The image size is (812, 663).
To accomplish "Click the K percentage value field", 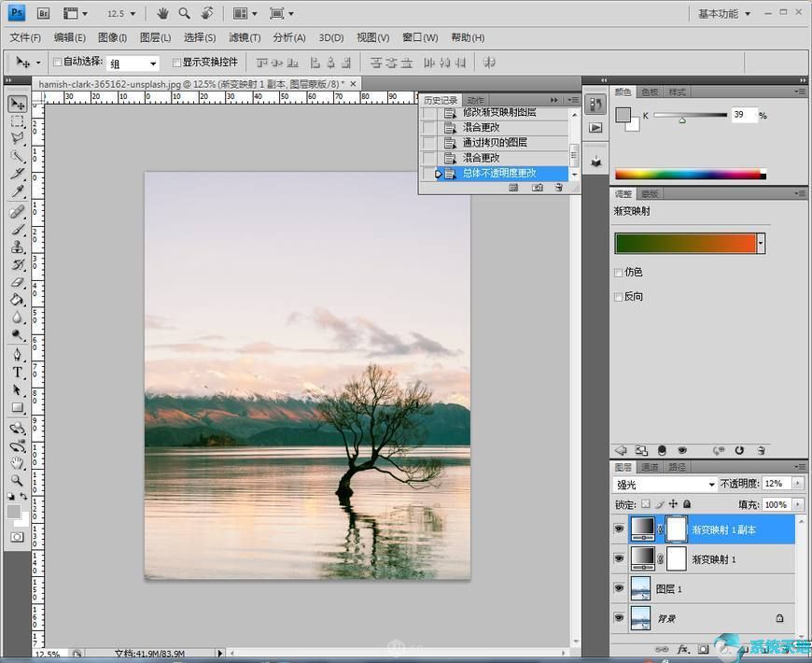I will (744, 115).
